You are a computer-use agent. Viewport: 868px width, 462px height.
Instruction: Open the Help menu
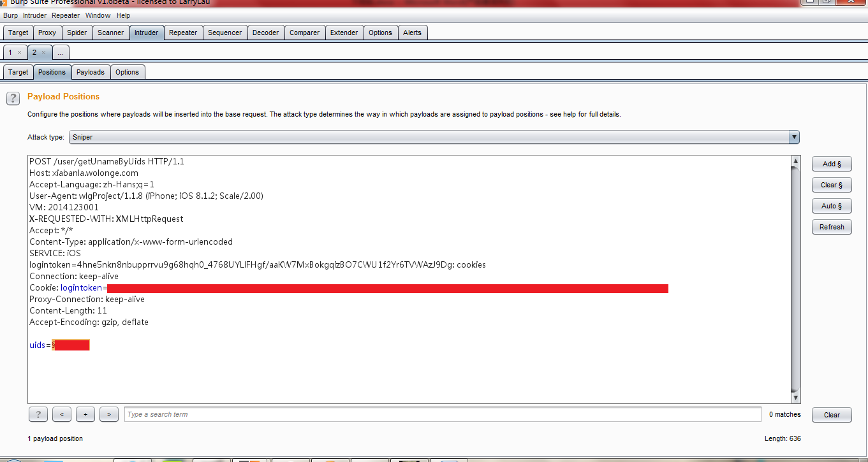[124, 15]
